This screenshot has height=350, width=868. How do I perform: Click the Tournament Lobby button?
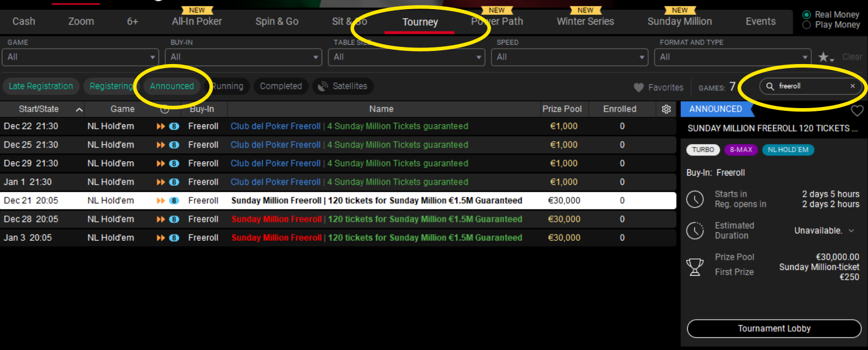(x=774, y=329)
